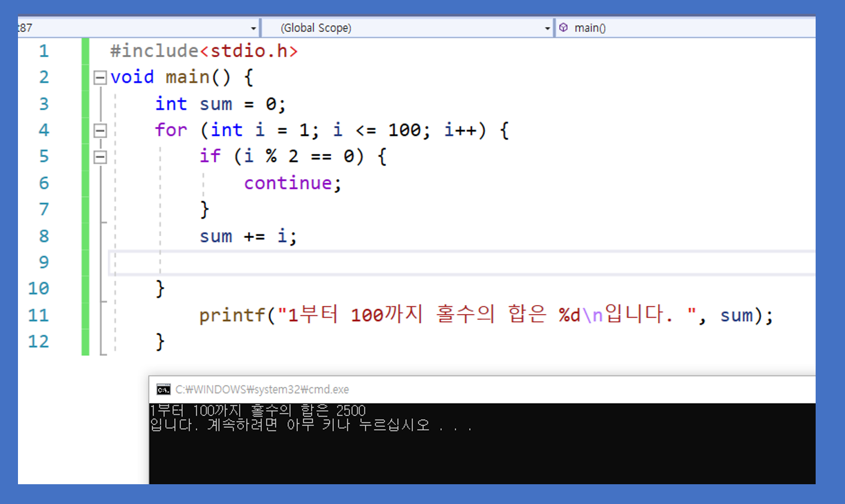Click the main() method cube icon
Viewport: 845px width, 504px height.
click(x=563, y=28)
